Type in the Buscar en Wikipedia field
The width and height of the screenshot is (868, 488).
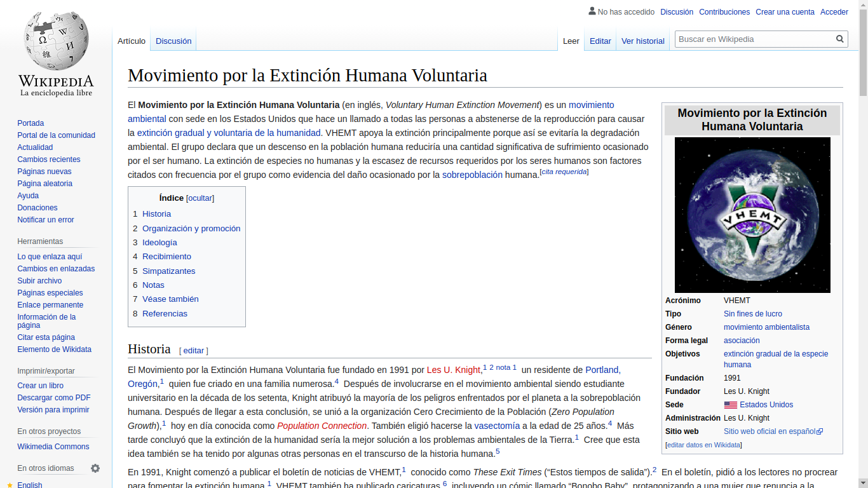754,39
